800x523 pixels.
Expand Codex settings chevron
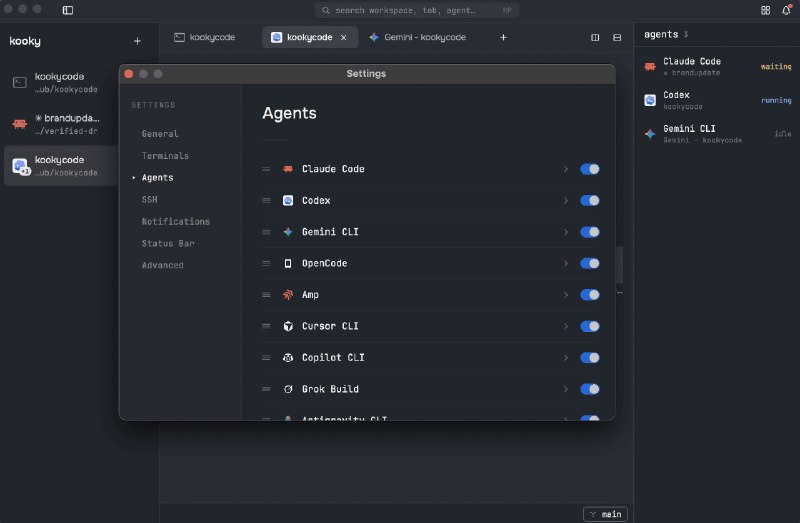pos(565,201)
